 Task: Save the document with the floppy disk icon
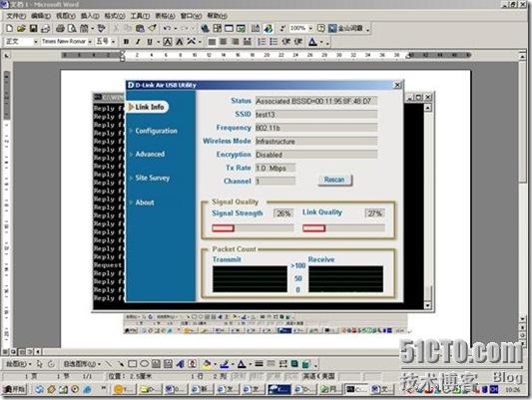pyautogui.click(x=33, y=29)
